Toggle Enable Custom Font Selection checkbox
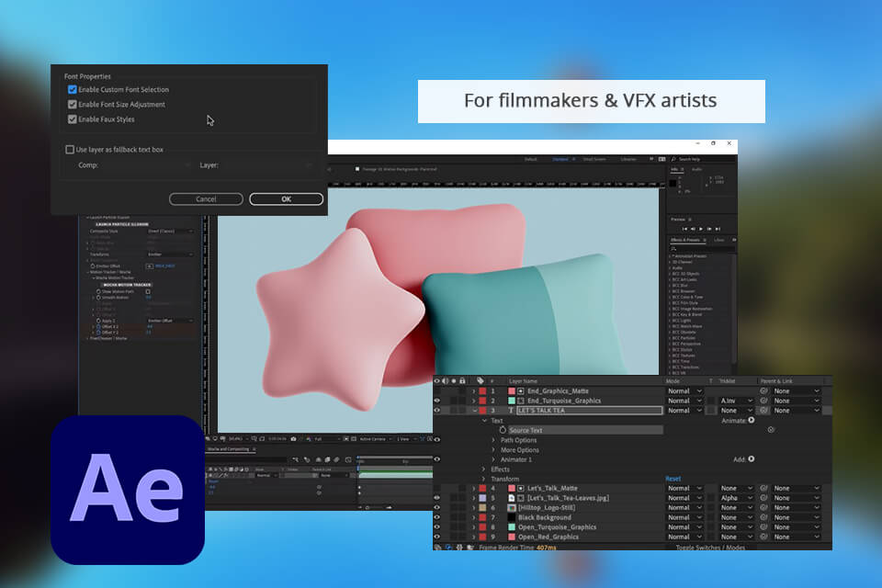Viewport: 882px width, 588px height. pos(72,89)
